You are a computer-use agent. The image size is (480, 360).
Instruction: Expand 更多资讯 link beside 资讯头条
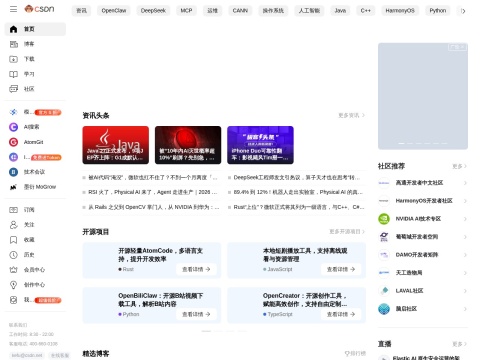coord(351,115)
